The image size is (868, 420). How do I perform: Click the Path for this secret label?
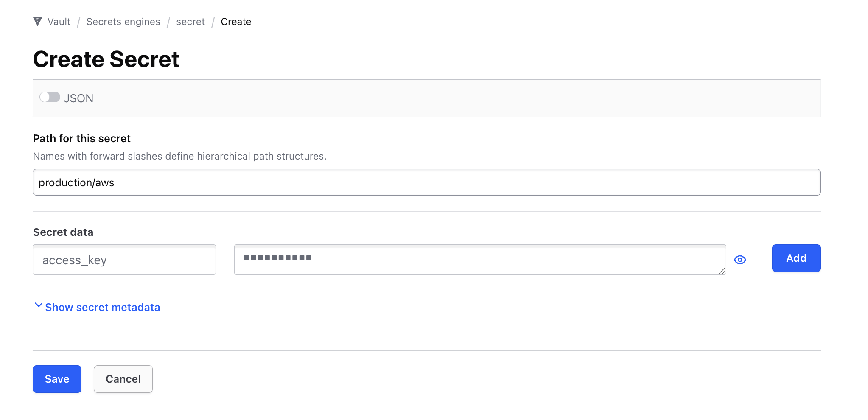tap(81, 138)
